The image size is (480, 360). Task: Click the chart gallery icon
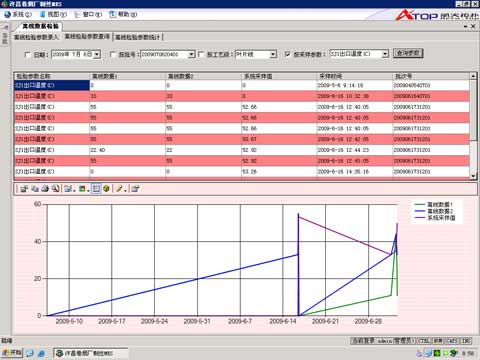pos(68,189)
